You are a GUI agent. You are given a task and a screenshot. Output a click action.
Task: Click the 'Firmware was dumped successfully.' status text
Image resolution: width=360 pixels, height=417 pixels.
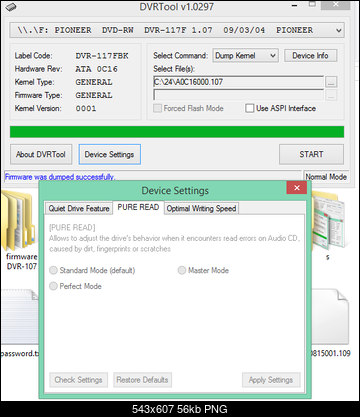point(60,177)
